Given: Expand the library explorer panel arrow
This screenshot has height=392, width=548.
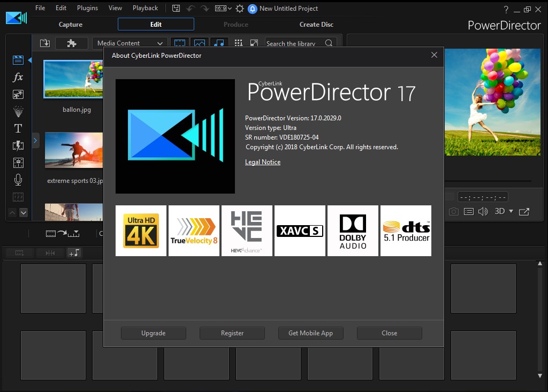Looking at the screenshot, I should click(35, 141).
